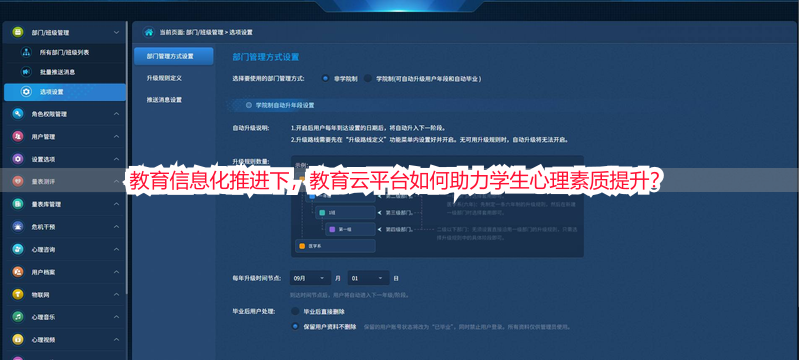Click the 批量推送消息 speaker icon
This screenshot has height=360, width=799.
click(x=25, y=72)
